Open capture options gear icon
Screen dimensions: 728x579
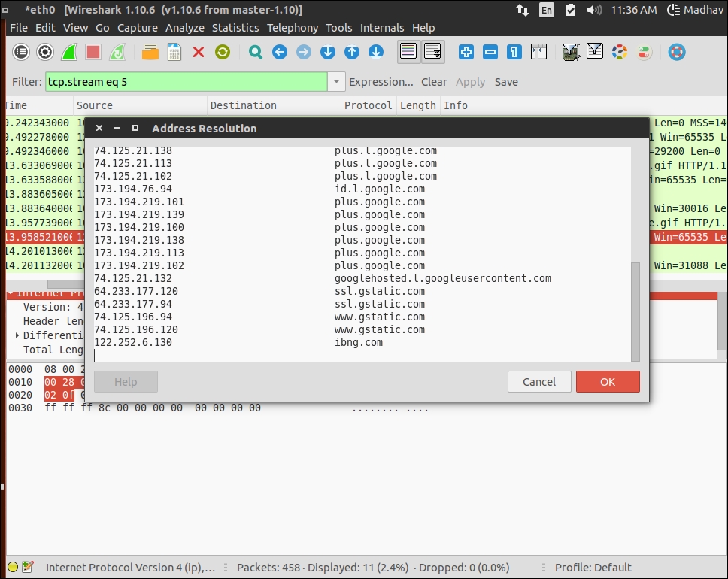(45, 52)
